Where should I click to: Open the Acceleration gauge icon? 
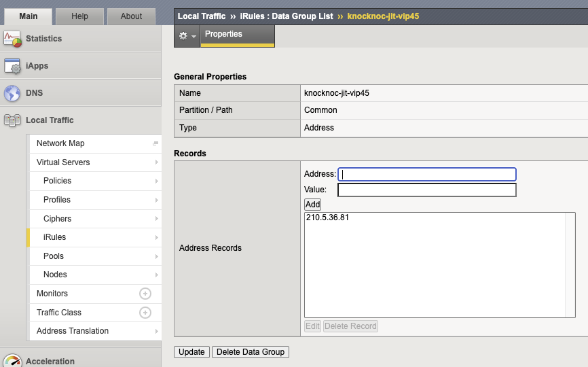tap(12, 361)
